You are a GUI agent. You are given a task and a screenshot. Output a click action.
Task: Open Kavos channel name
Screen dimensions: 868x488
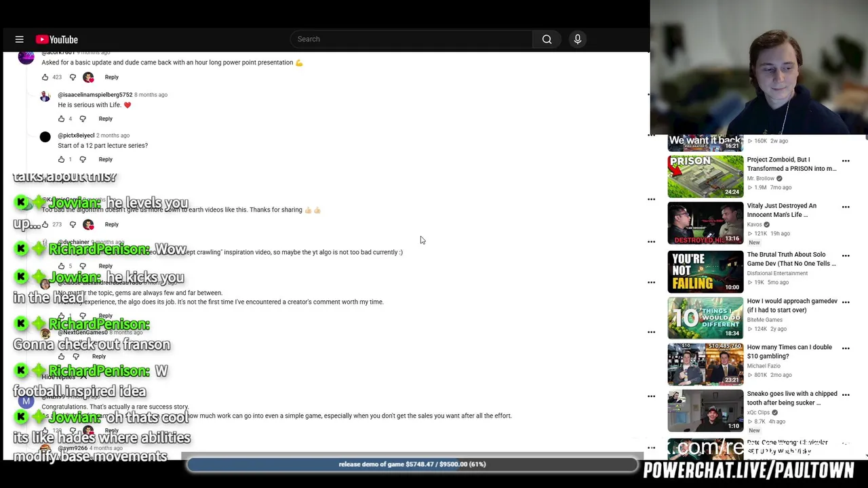tap(755, 224)
